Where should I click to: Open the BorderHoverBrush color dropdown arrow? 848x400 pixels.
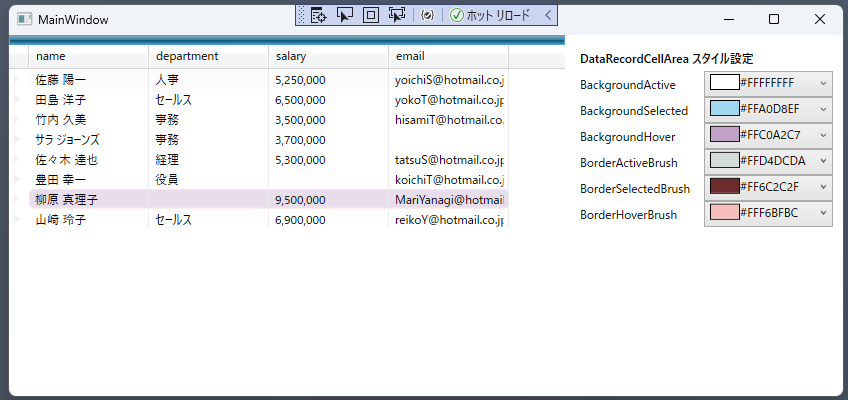(x=823, y=213)
